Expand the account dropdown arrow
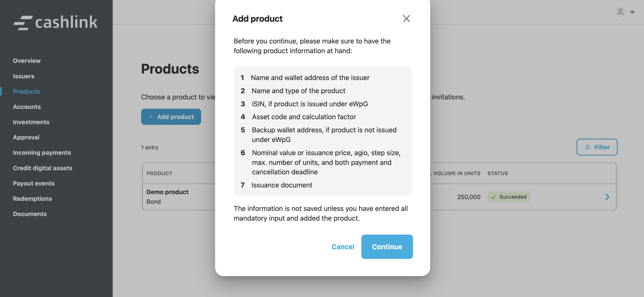The width and height of the screenshot is (644, 297). (632, 12)
